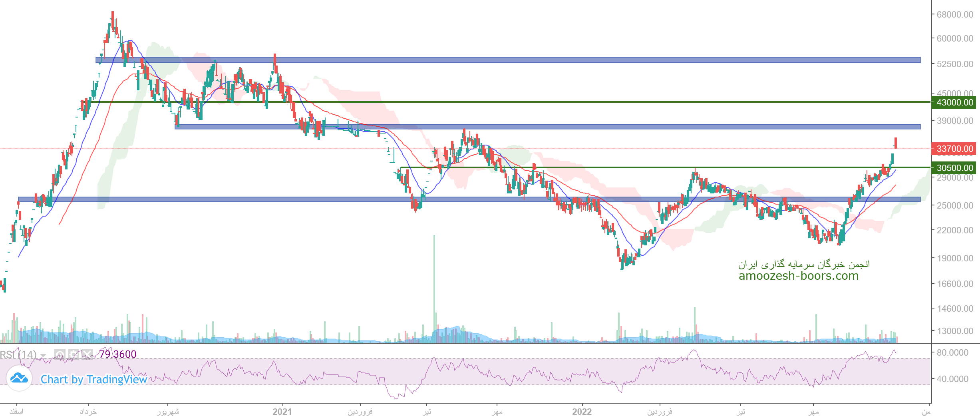Expand the RSI (14) legend dropdown arrow

43,355
